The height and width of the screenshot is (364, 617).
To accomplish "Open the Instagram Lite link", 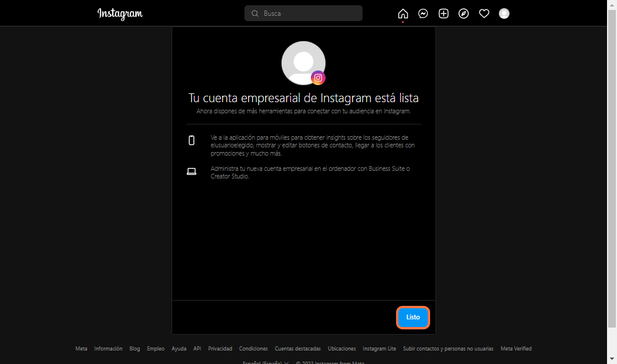I will click(380, 349).
